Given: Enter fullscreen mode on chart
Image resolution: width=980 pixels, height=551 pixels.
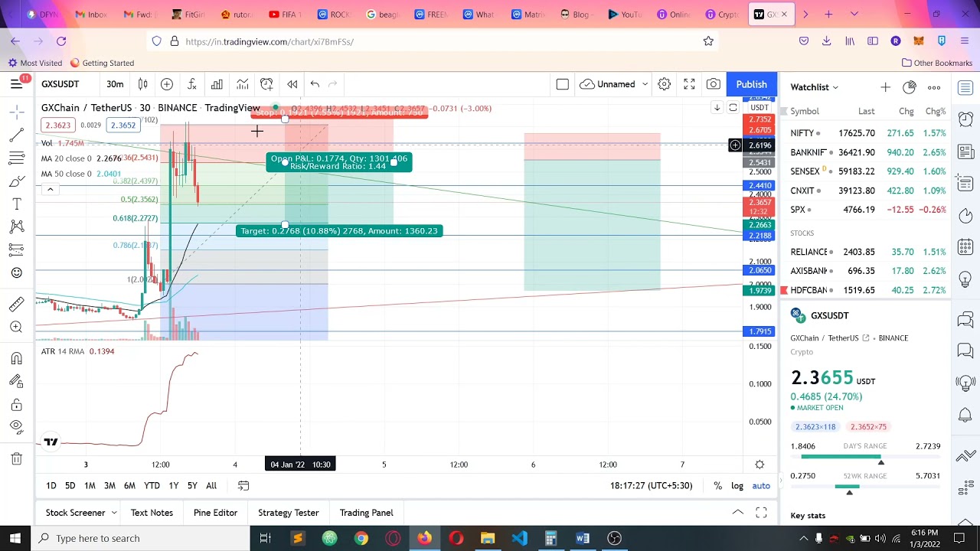Looking at the screenshot, I should pyautogui.click(x=689, y=84).
